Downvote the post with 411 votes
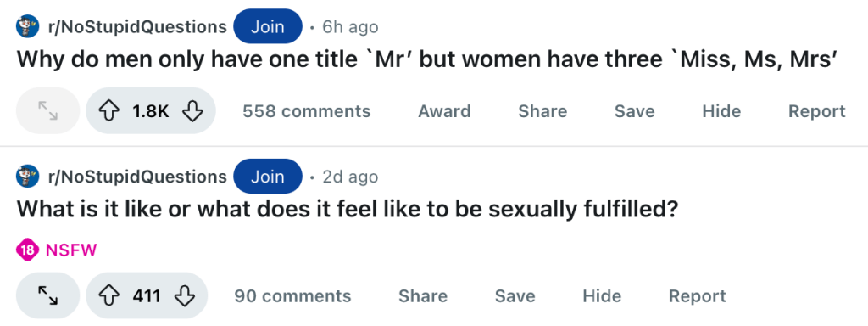 [x=184, y=296]
